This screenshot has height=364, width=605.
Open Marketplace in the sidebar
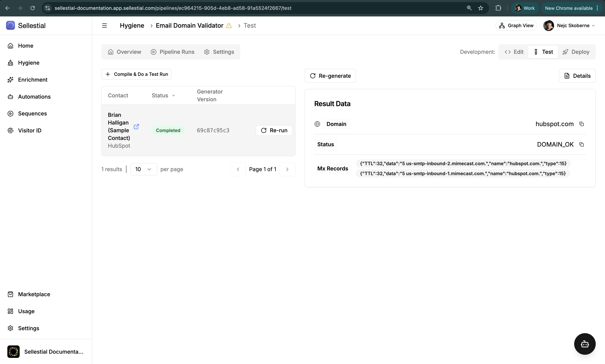(x=34, y=294)
